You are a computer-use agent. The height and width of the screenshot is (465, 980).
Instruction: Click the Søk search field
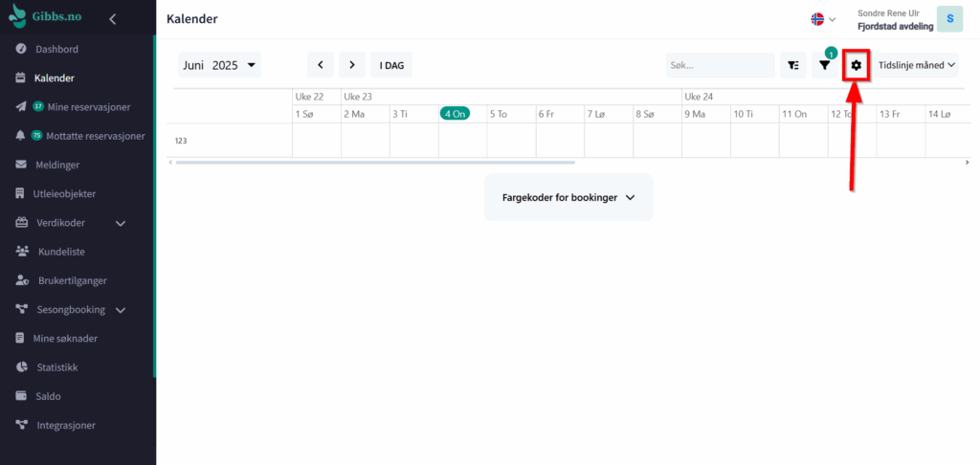click(720, 65)
